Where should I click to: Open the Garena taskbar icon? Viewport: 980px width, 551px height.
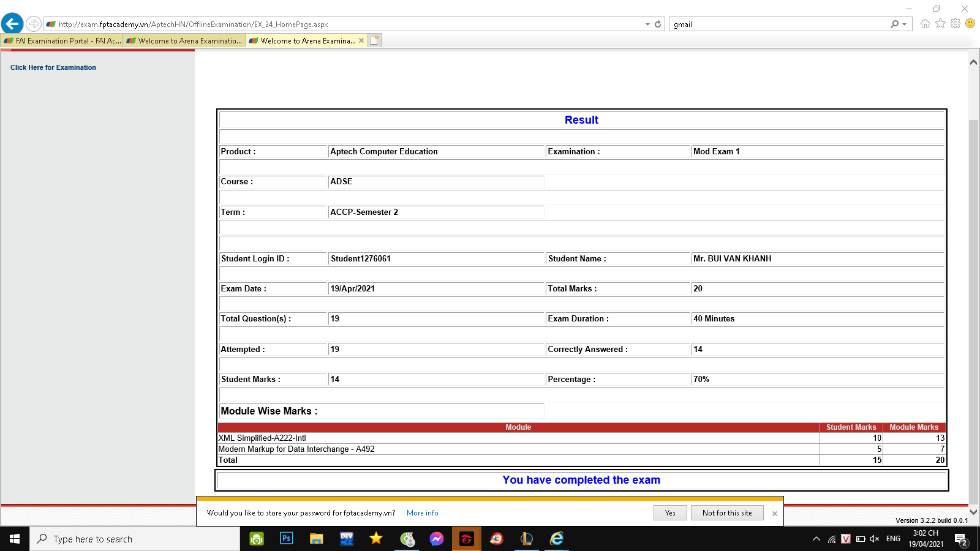coord(467,539)
